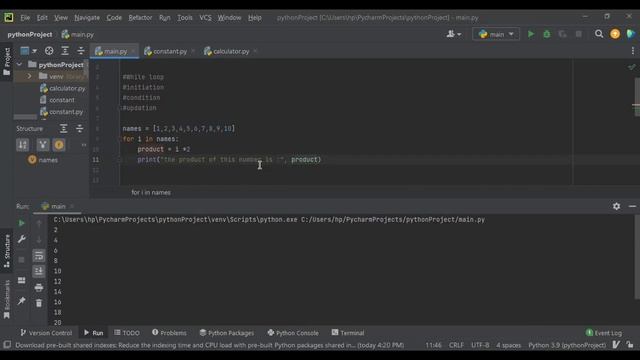Toggle alphabetical sort in Structure panel

pos(22,144)
